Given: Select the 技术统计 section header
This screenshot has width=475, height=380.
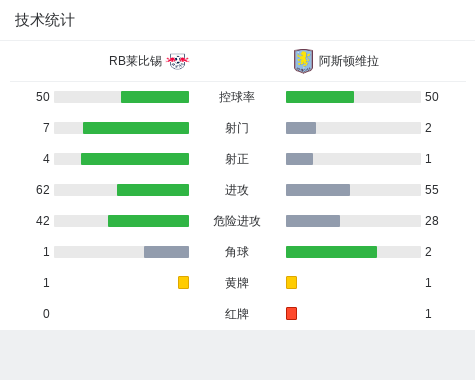Looking at the screenshot, I should (x=45, y=20).
